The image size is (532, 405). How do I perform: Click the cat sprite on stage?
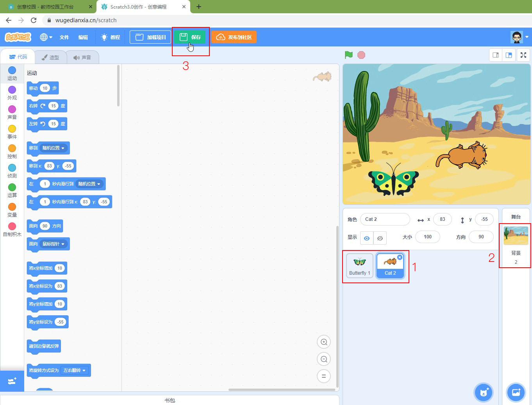pos(462,155)
